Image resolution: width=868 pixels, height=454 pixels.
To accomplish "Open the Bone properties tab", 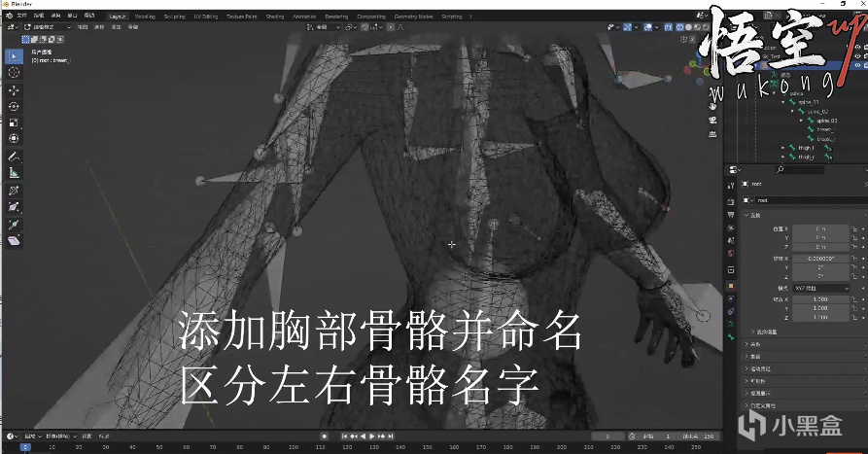I will coord(731,337).
